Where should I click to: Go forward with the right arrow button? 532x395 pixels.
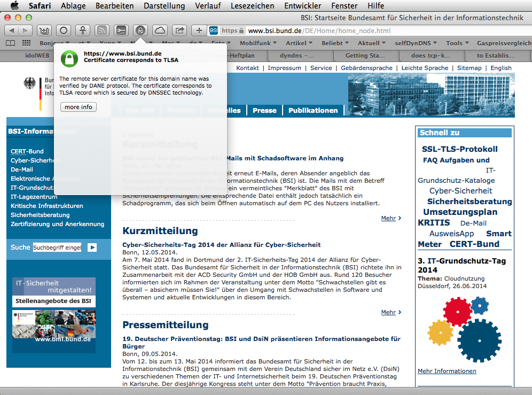coord(25,30)
